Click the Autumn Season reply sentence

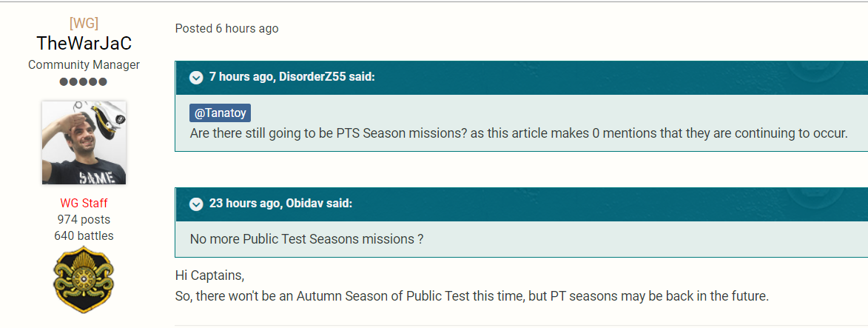(x=471, y=296)
